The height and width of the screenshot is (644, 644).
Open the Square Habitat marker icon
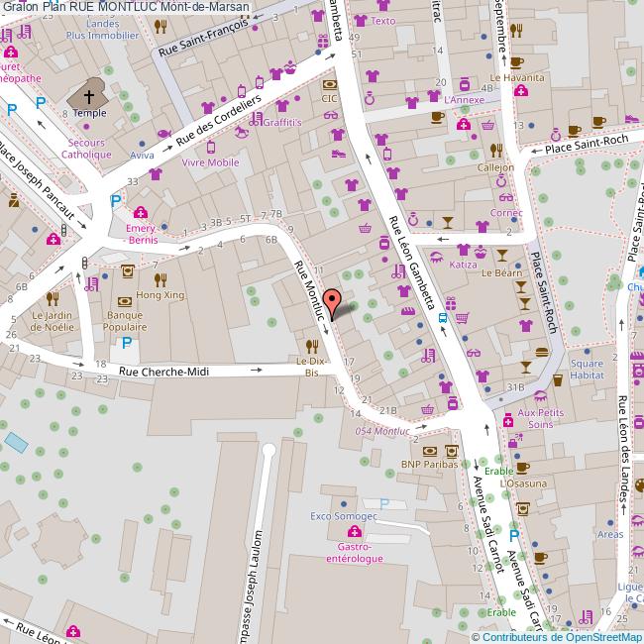point(558,361)
